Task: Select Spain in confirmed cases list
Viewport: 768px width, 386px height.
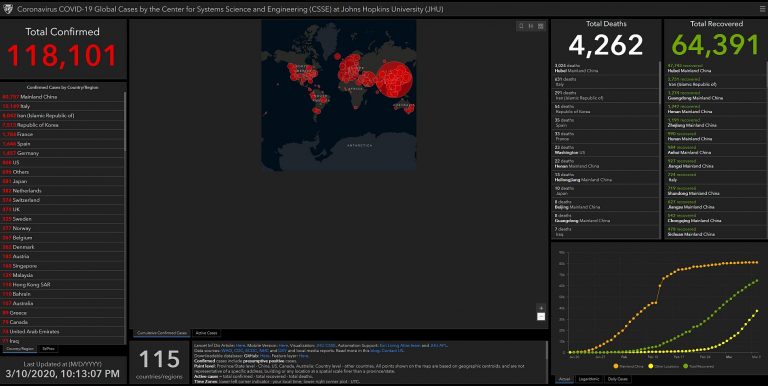Action: [x=62, y=144]
